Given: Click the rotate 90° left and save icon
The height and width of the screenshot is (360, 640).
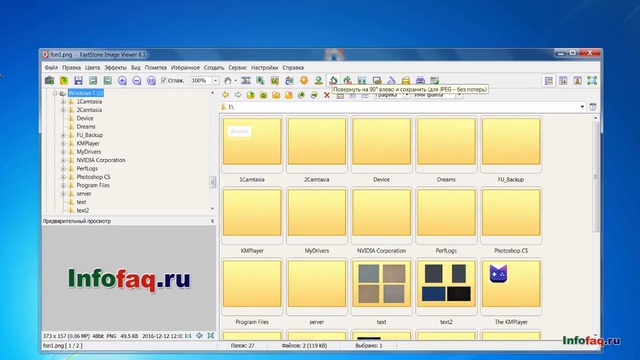Looking at the screenshot, I should pyautogui.click(x=333, y=80).
